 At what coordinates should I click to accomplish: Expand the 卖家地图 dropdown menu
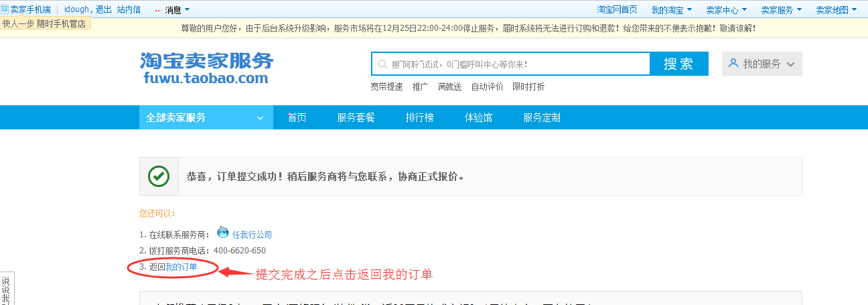point(837,9)
